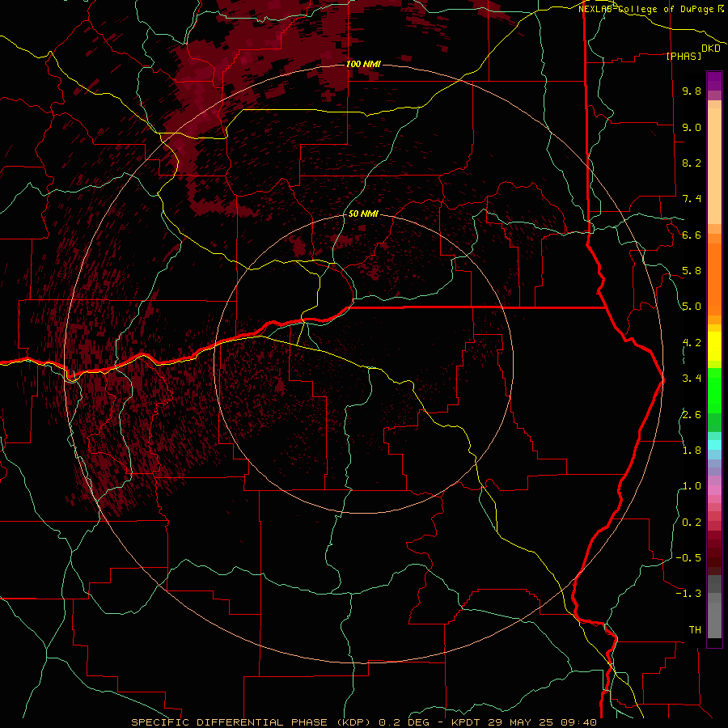Click the 7.4 value on the color scale

(692, 199)
